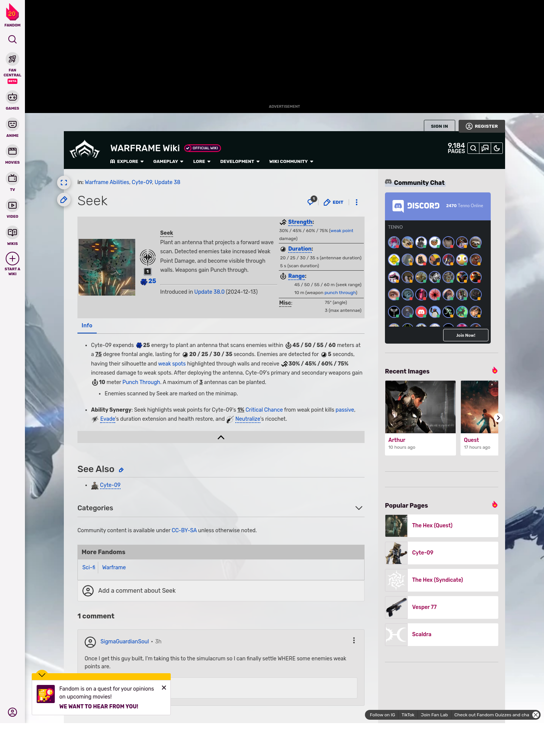Collapse the ability info panel
The image size is (544, 756).
pyautogui.click(x=221, y=437)
